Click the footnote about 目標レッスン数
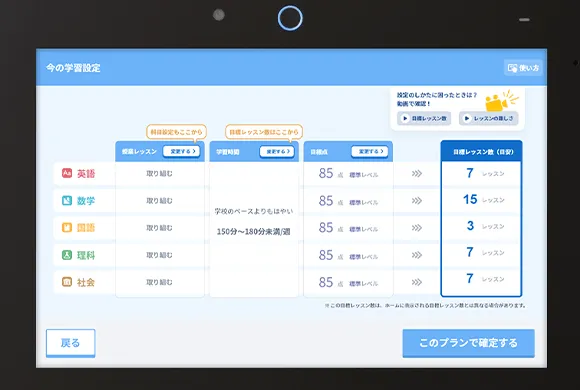Screen dimensions: 580x390 [x=425, y=306]
